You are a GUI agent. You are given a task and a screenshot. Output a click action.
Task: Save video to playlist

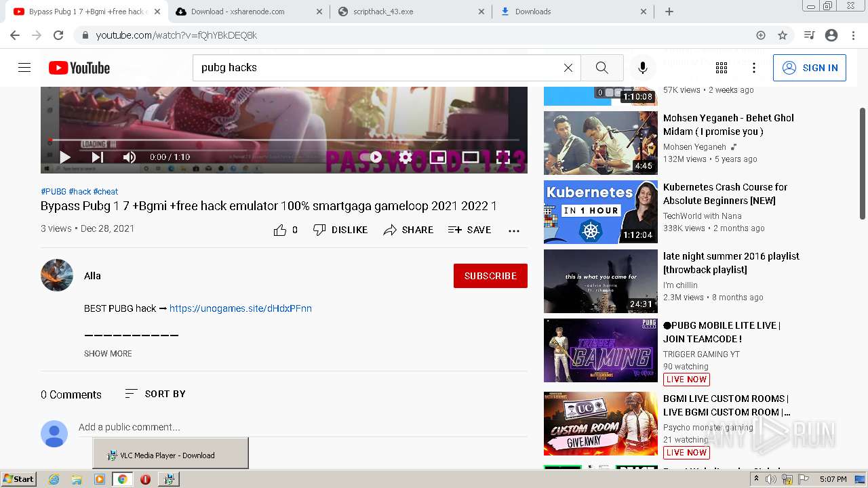[x=469, y=230]
